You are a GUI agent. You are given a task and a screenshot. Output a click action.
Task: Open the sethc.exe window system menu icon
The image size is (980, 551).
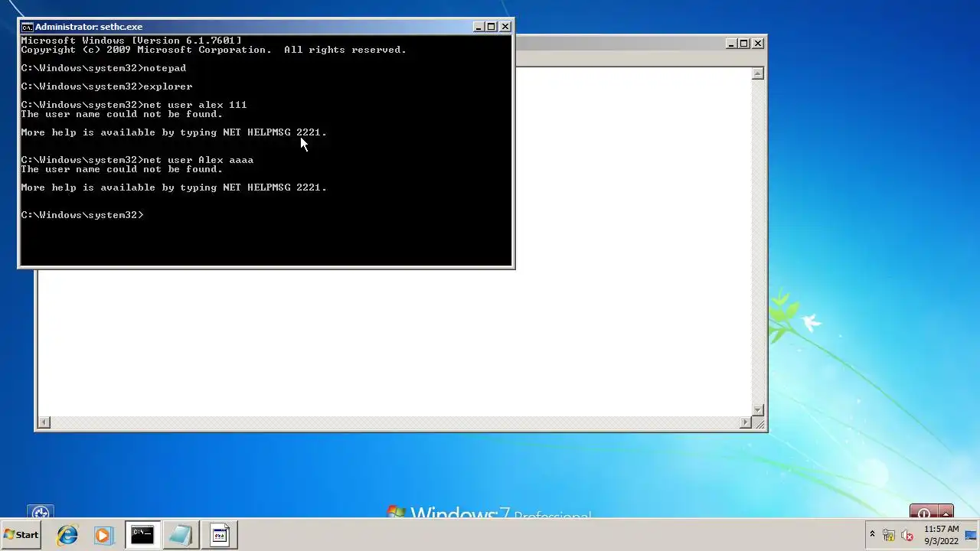pos(27,27)
